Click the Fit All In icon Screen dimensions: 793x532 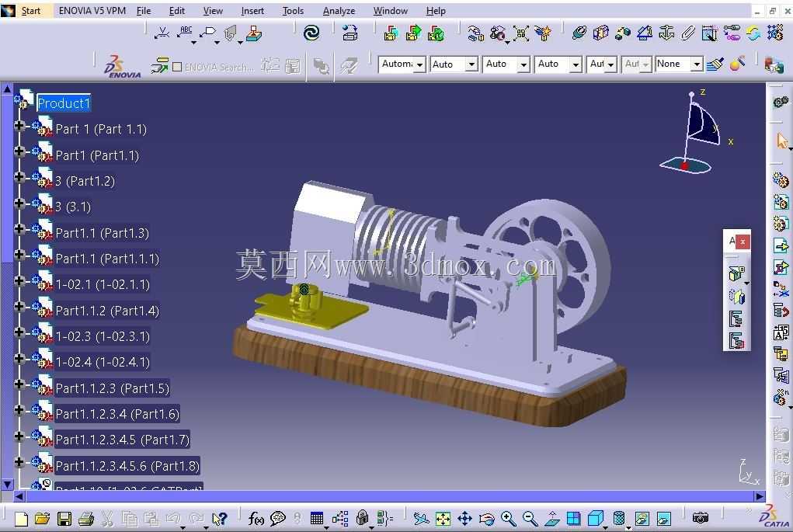443,518
